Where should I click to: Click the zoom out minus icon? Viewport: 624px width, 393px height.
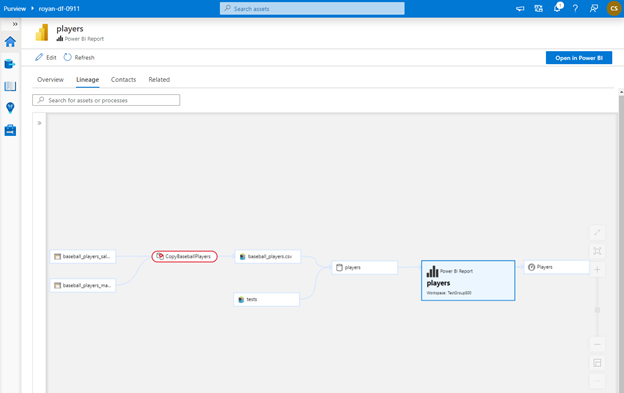pos(597,344)
